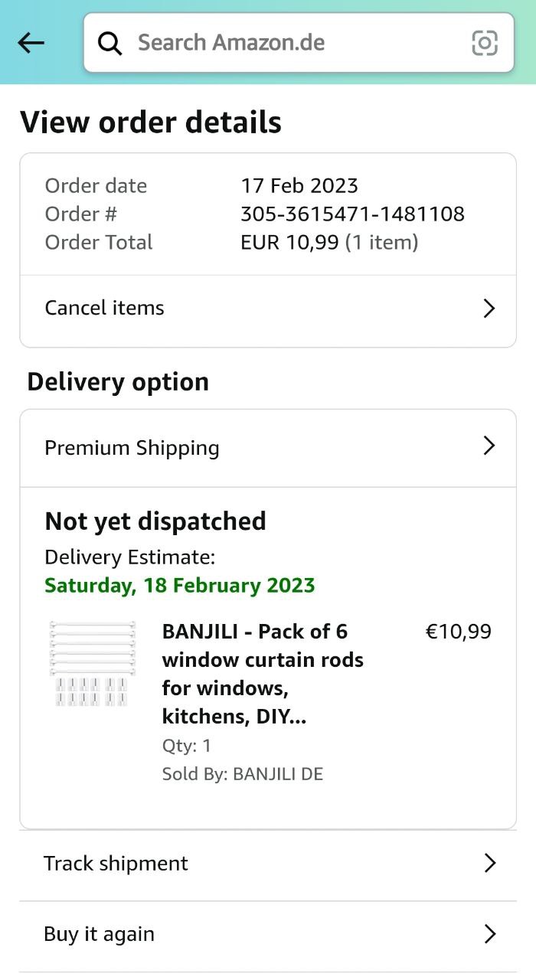This screenshot has height=980, width=536.
Task: Tap the item price €10,99
Action: point(458,632)
